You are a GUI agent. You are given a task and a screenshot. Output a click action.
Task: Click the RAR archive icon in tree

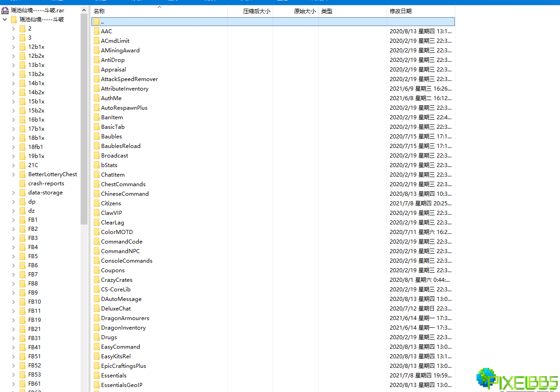point(5,10)
